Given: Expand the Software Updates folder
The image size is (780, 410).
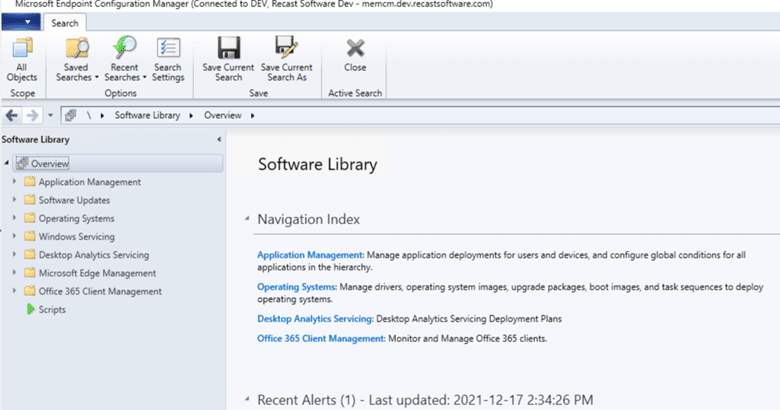Looking at the screenshot, I should click(14, 200).
